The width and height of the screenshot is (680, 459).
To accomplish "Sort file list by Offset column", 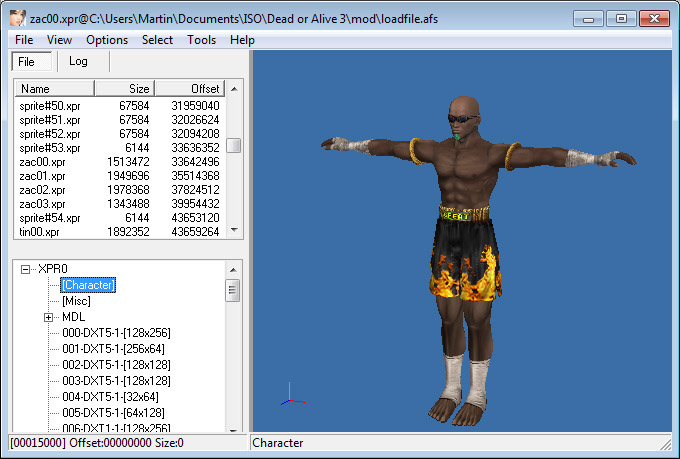I will click(190, 89).
